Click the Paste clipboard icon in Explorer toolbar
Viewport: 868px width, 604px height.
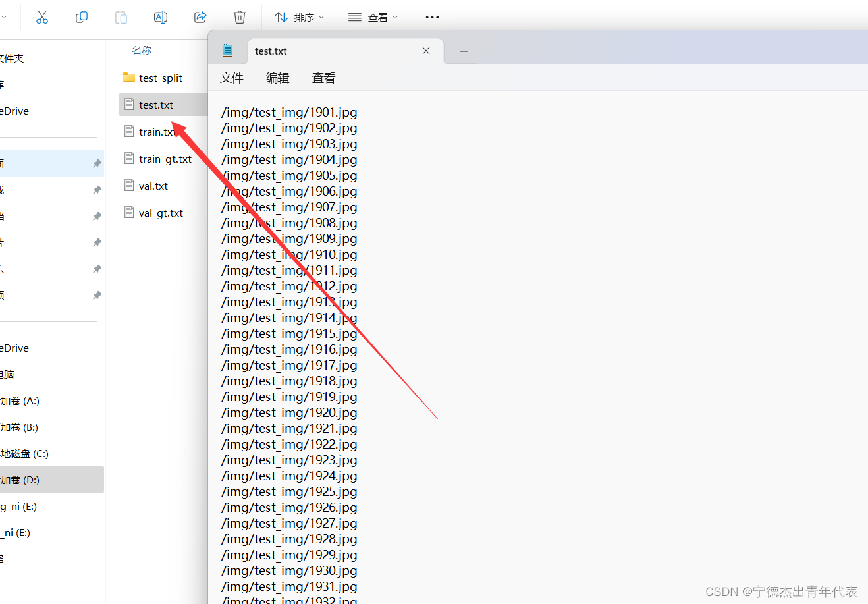[121, 17]
